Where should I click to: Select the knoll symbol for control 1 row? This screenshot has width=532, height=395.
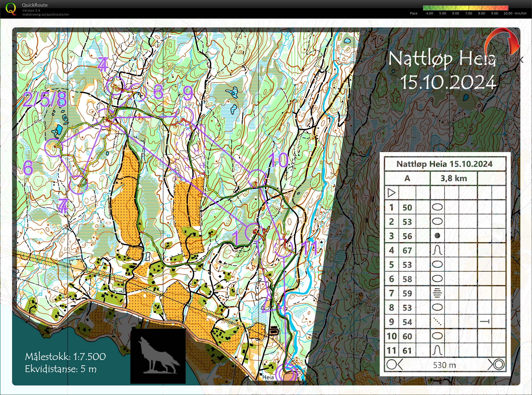coord(437,207)
